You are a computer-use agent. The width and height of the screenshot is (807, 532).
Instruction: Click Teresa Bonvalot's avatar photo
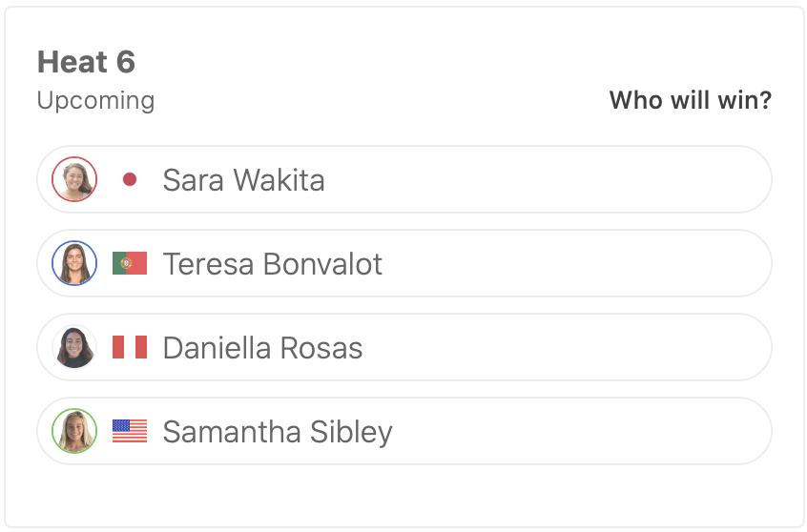tap(74, 263)
